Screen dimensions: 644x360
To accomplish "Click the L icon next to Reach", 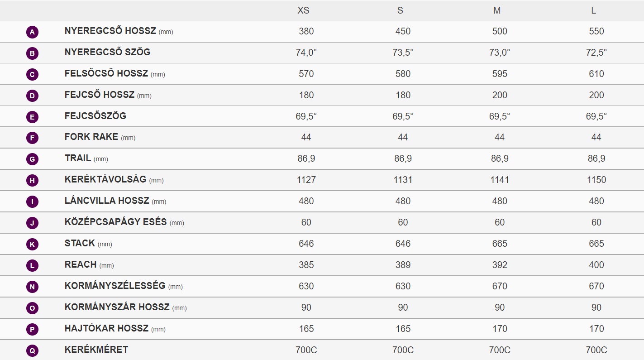I will [32, 266].
